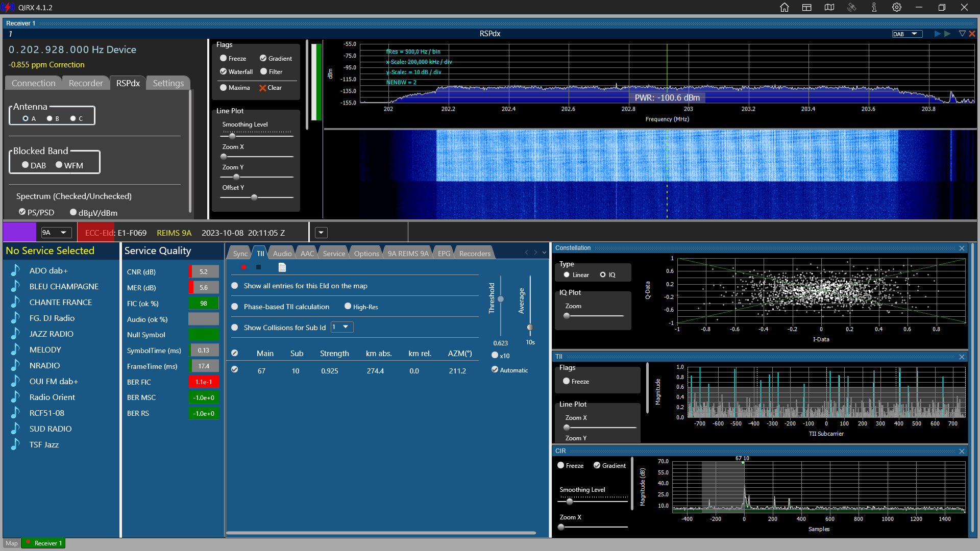Click the Home icon in title bar
This screenshot has width=980, height=551.
pos(785,8)
